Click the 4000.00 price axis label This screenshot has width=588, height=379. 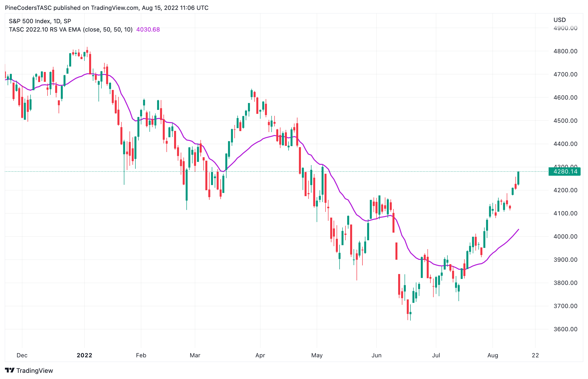pyautogui.click(x=565, y=237)
